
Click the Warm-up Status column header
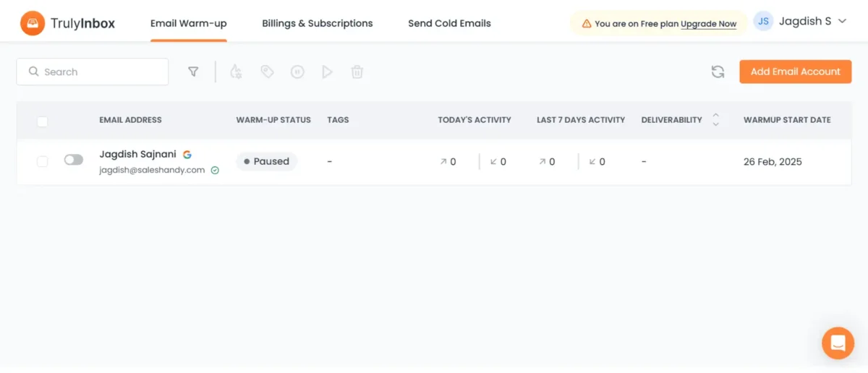[x=273, y=120]
